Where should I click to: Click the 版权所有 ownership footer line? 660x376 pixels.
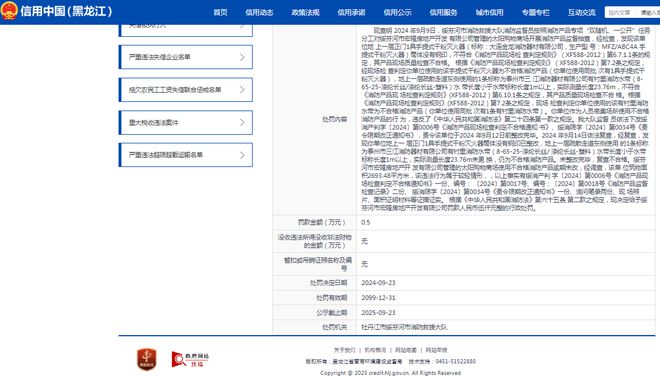click(354, 362)
